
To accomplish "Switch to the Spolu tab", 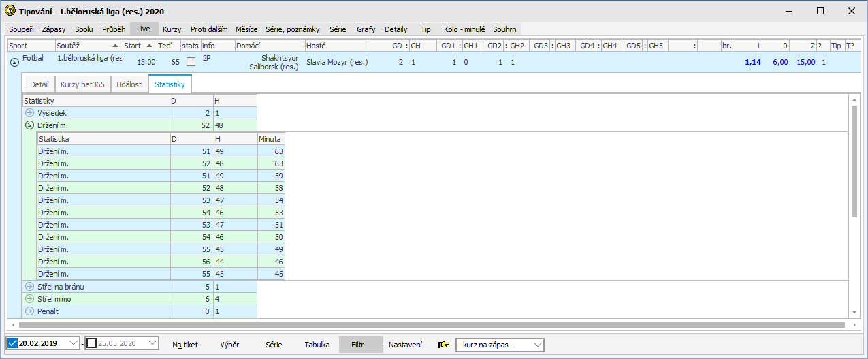I will 84,29.
